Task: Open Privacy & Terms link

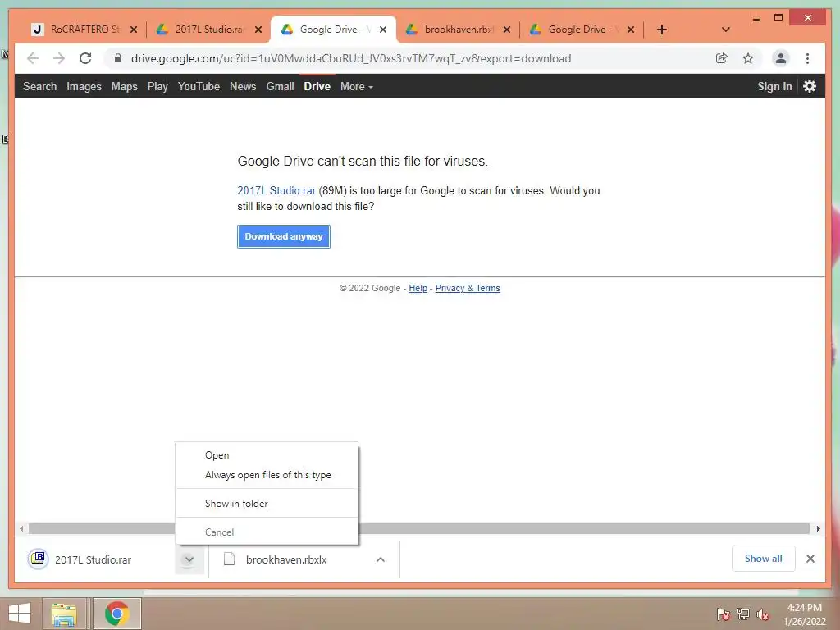Action: coord(468,288)
